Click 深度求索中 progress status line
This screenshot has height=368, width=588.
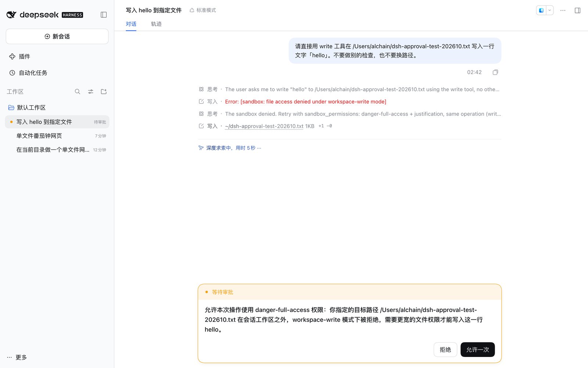230,148
